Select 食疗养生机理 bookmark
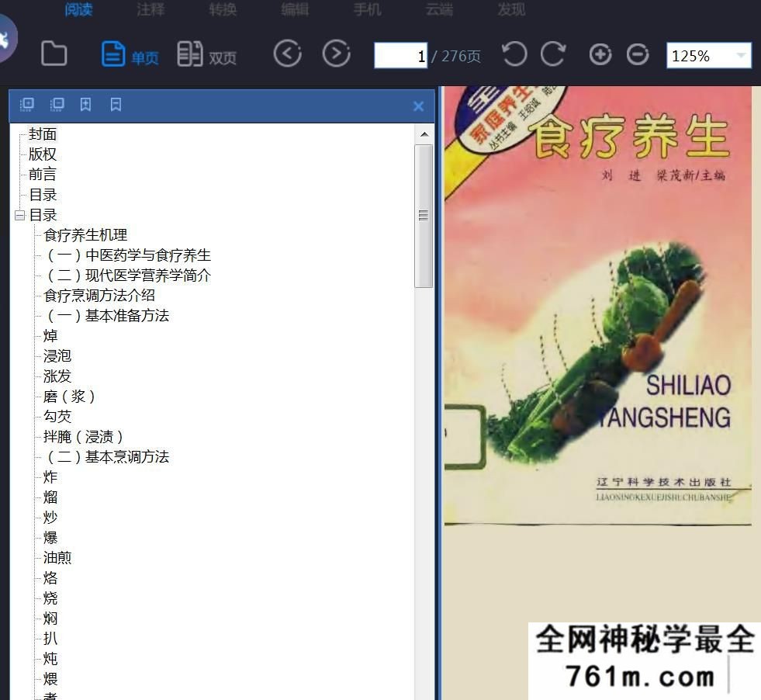The width and height of the screenshot is (761, 700). click(x=85, y=235)
